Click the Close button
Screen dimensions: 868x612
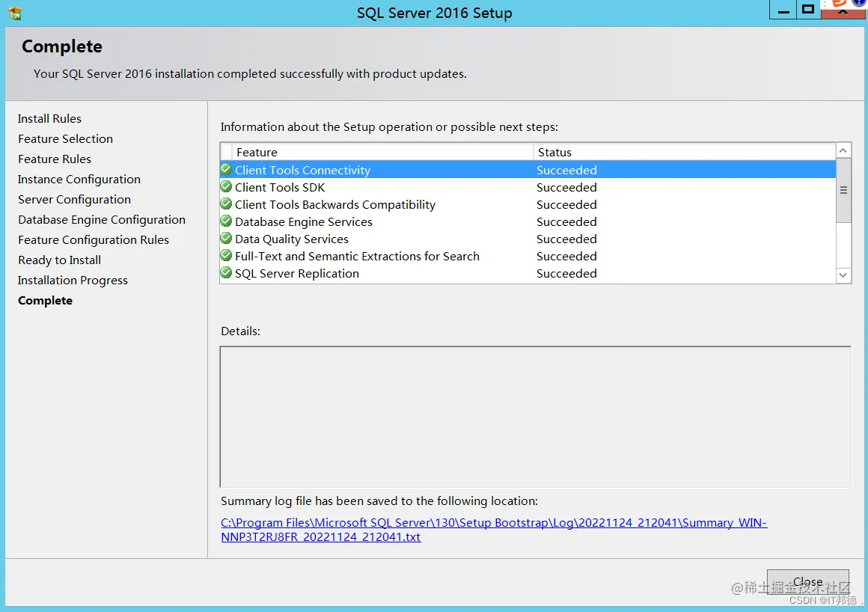tap(807, 581)
